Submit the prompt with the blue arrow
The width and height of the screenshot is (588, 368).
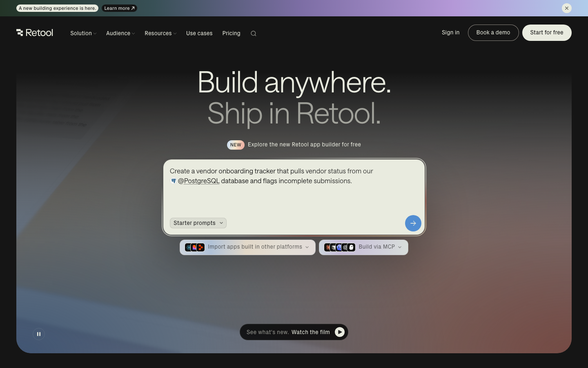coord(413,223)
